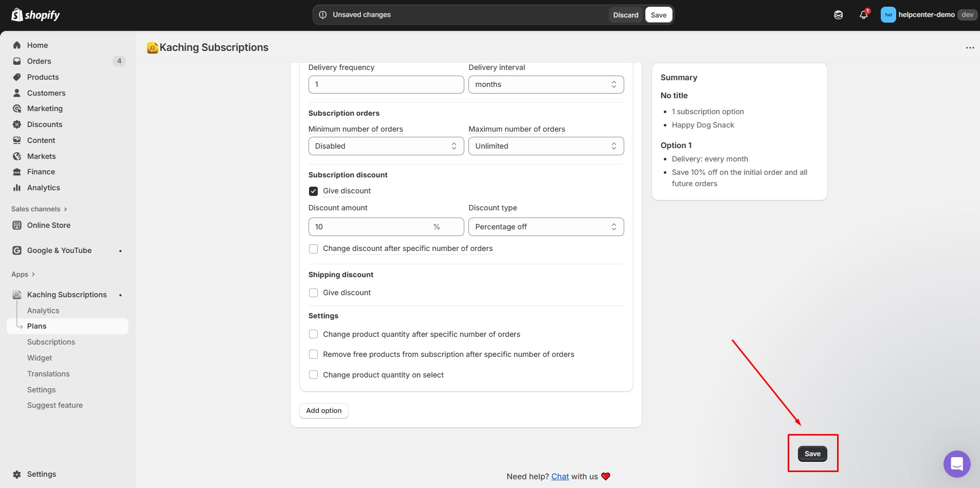Open the Translations page

pos(48,374)
